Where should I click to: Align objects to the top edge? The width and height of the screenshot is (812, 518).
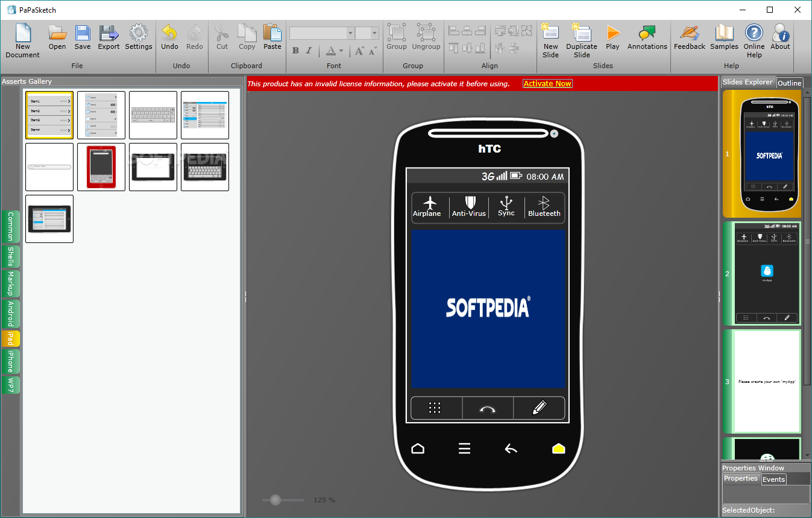pos(454,48)
